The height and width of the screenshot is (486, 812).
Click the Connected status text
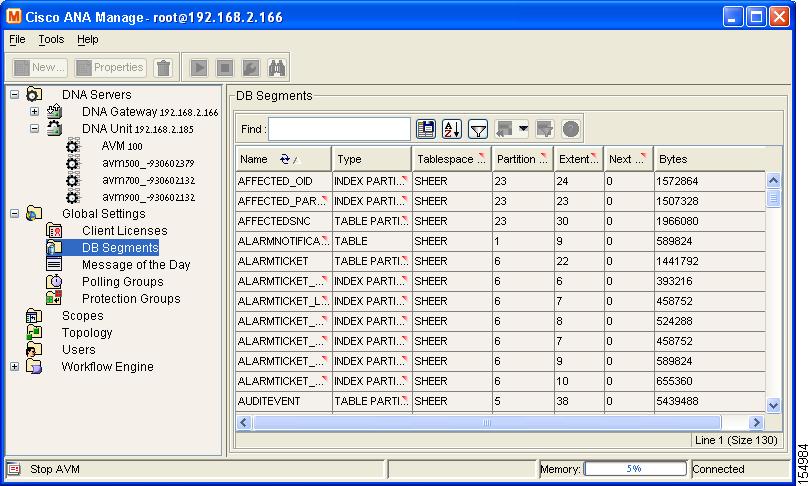click(x=718, y=469)
